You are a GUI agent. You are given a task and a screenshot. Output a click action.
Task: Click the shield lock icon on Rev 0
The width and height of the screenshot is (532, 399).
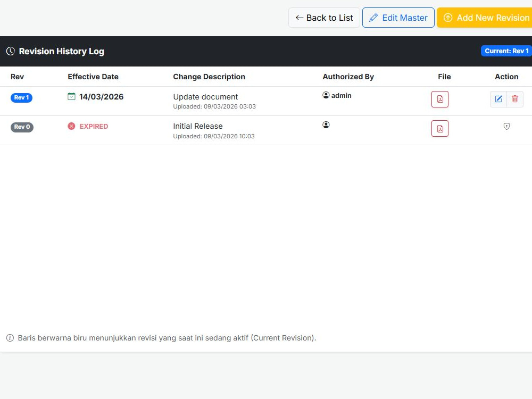point(506,127)
